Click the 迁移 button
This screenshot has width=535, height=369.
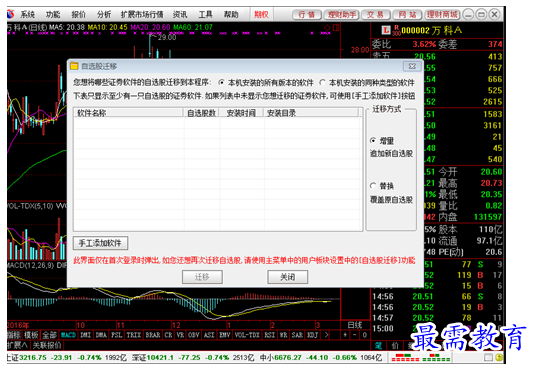tap(202, 277)
